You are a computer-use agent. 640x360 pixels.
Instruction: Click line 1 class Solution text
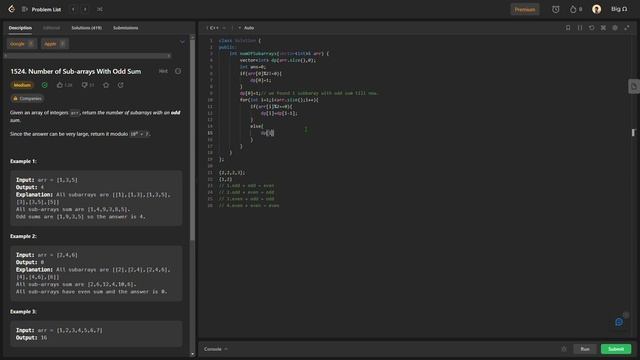(x=240, y=40)
